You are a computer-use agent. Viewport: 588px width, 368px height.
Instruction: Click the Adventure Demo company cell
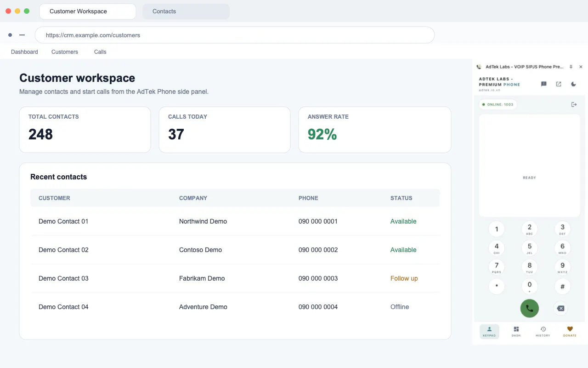[203, 307]
